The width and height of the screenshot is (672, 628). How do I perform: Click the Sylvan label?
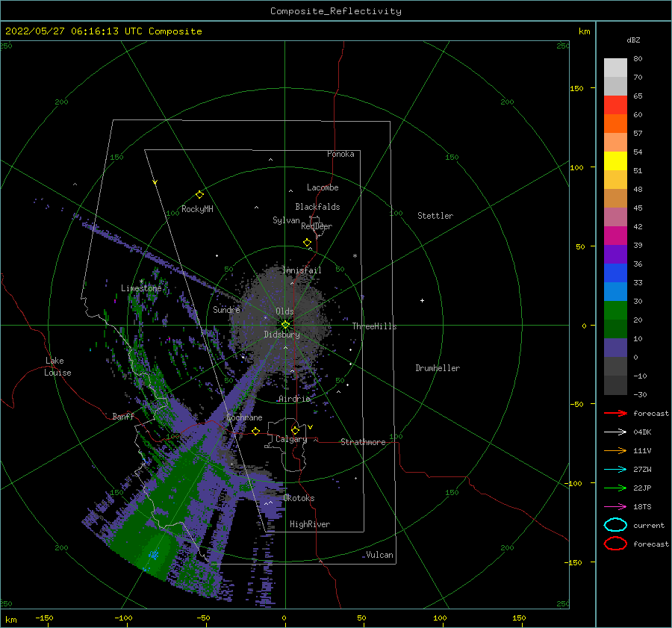pyautogui.click(x=286, y=220)
